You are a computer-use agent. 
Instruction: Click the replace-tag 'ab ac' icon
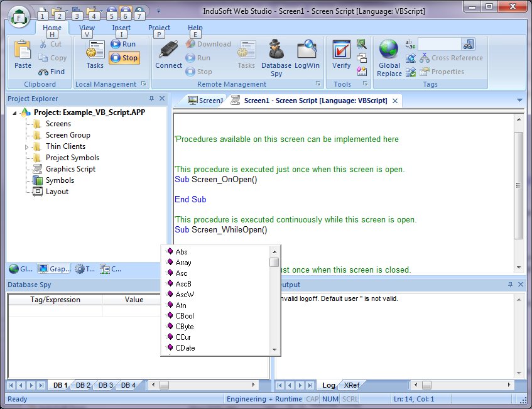[x=410, y=44]
